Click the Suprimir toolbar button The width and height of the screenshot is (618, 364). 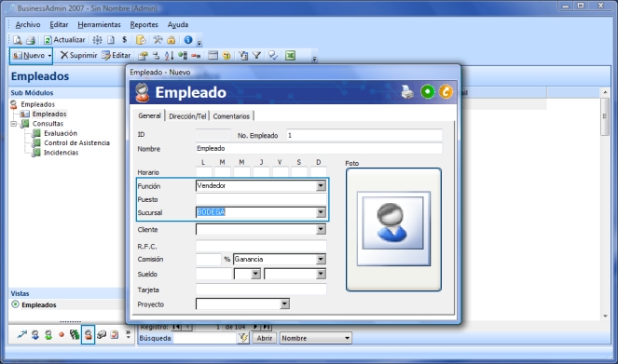(78, 56)
